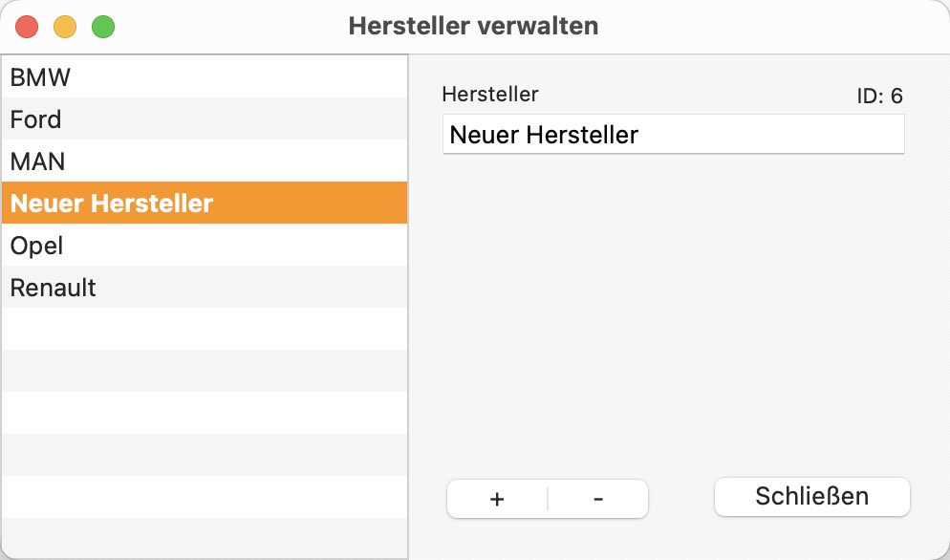Click the ID: 6 label
Viewport: 950px width, 560px height.
click(x=879, y=96)
